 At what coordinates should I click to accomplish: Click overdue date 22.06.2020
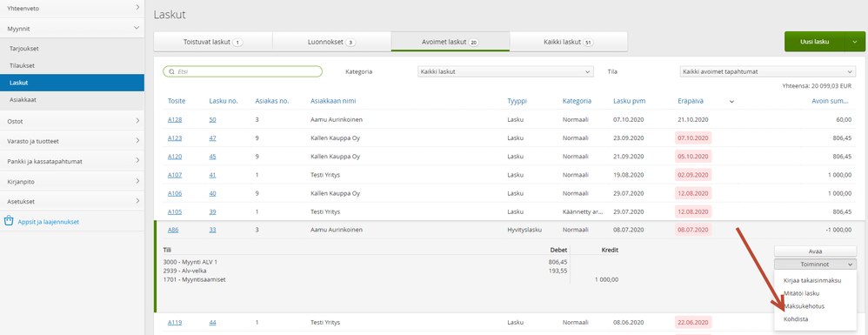pyautogui.click(x=693, y=322)
